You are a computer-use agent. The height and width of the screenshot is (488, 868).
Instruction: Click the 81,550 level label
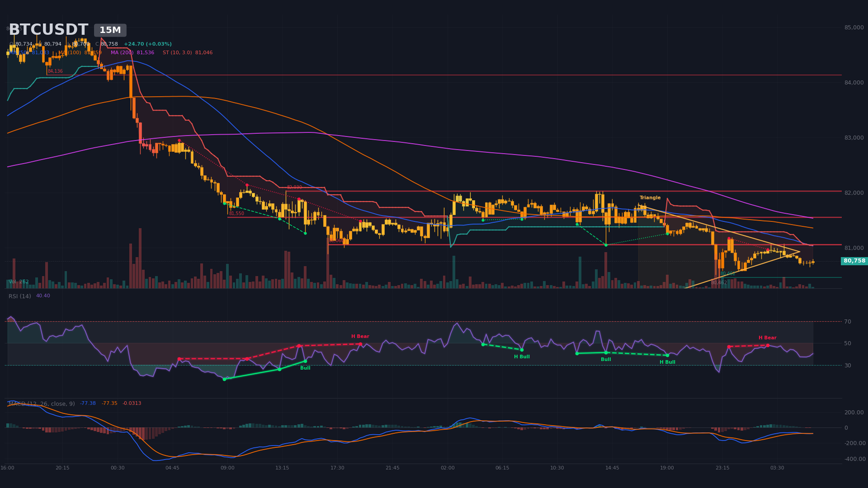237,214
